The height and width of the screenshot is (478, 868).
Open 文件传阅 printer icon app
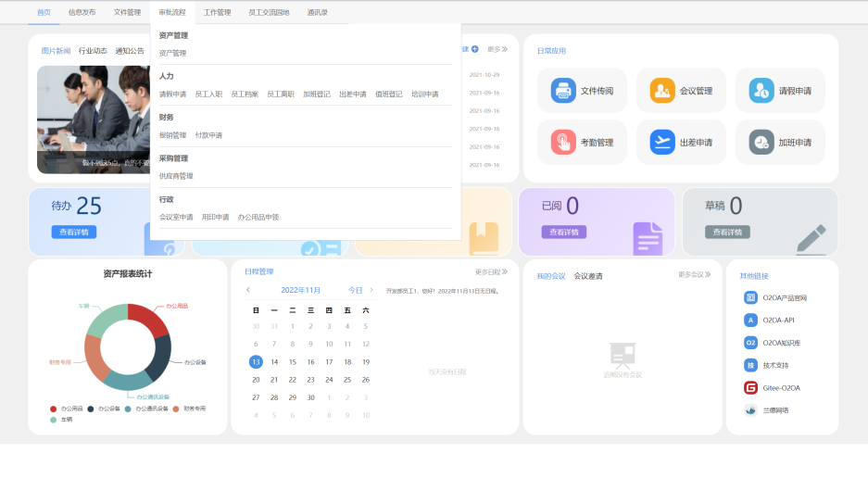click(563, 91)
